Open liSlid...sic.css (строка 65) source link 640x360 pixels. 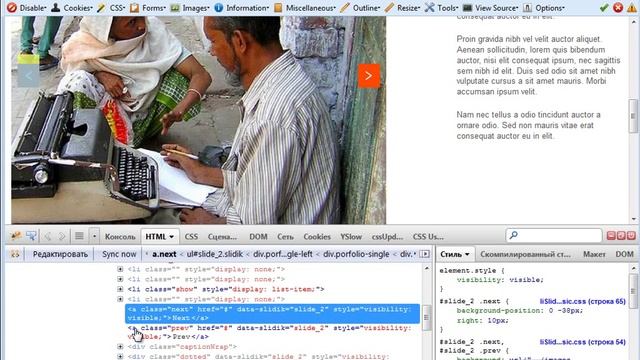tap(582, 301)
